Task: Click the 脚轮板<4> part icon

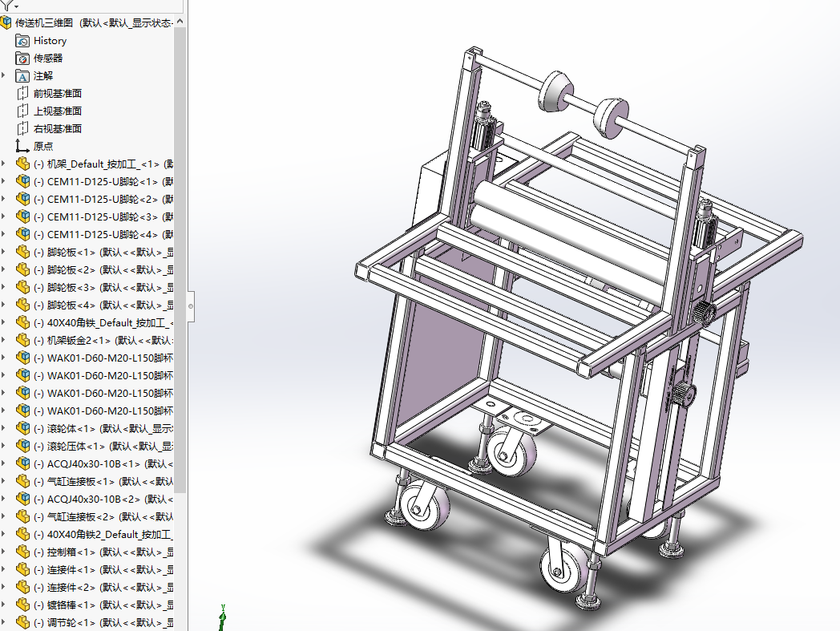Action: coord(22,305)
